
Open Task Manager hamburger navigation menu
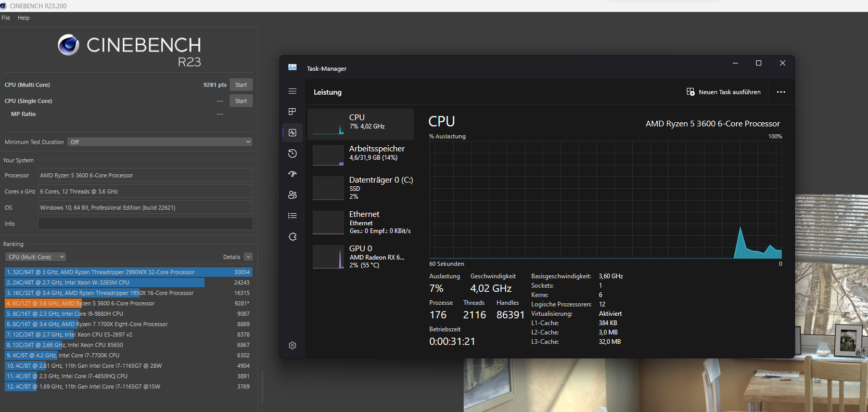pyautogui.click(x=292, y=91)
